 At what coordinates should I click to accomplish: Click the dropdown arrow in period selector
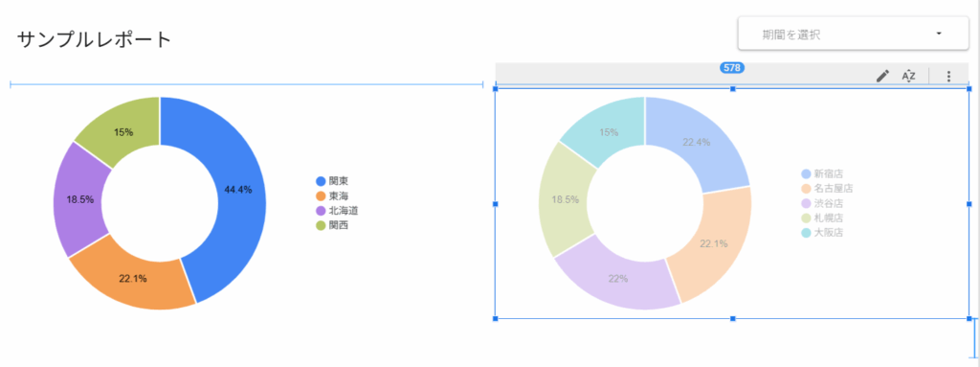[939, 34]
